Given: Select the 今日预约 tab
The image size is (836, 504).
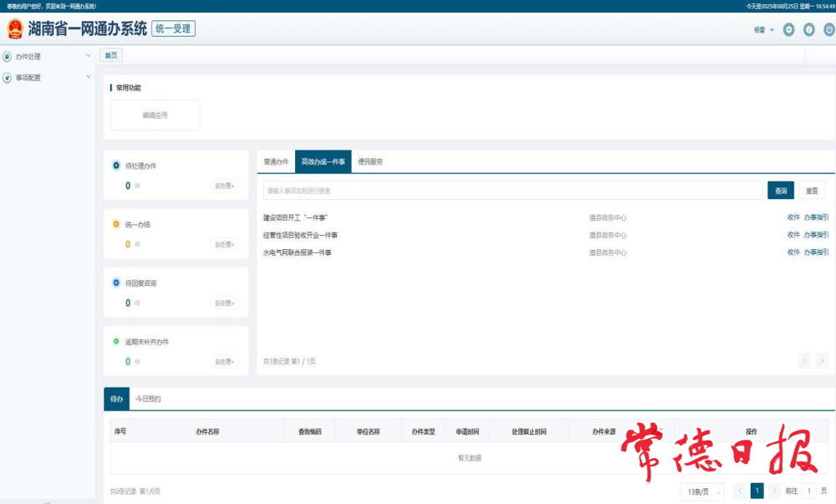Looking at the screenshot, I should click(148, 399).
